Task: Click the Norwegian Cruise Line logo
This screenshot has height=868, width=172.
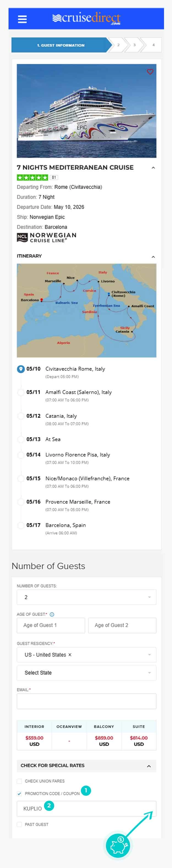Action: 47,238
